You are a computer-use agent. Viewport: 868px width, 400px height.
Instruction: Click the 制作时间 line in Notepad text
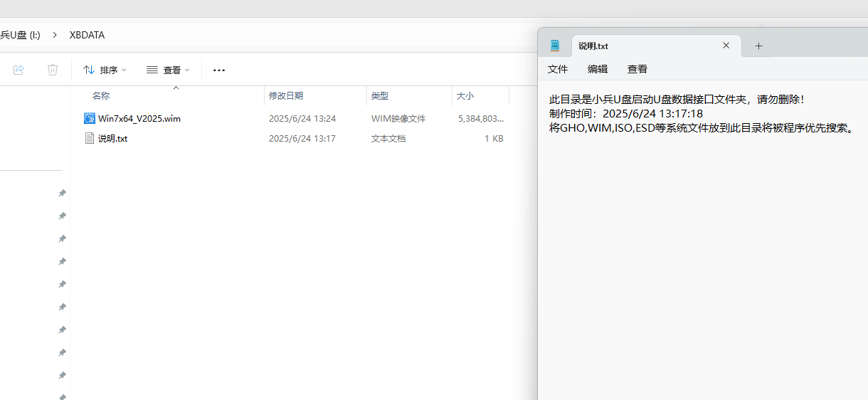coord(626,113)
